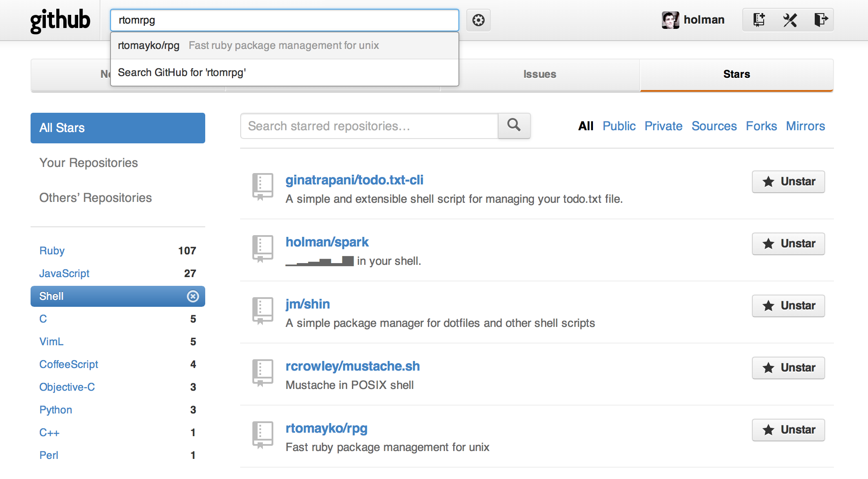Open the jm/shin repository link
This screenshot has width=868, height=479.
point(307,304)
